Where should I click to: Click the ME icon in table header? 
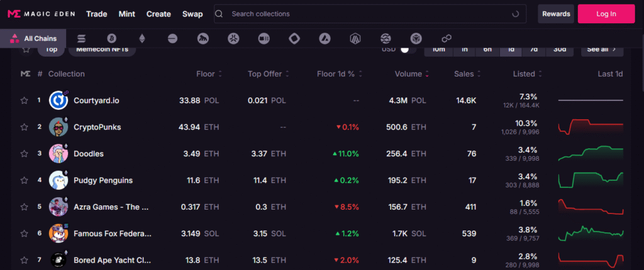tap(25, 74)
